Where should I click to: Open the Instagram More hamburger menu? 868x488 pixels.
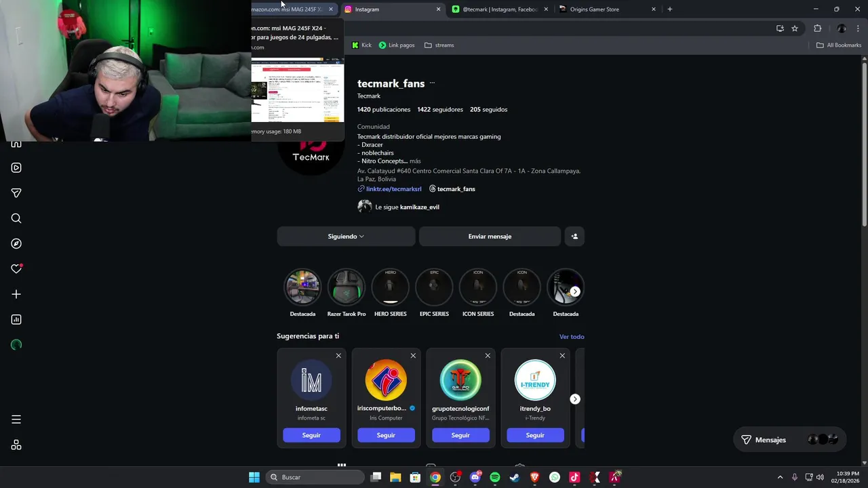[x=16, y=420]
